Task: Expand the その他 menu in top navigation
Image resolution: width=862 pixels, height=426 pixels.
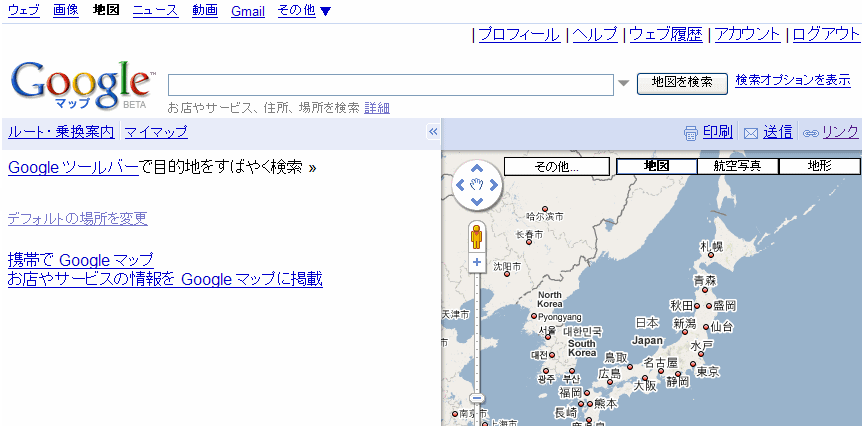Action: click(x=305, y=10)
